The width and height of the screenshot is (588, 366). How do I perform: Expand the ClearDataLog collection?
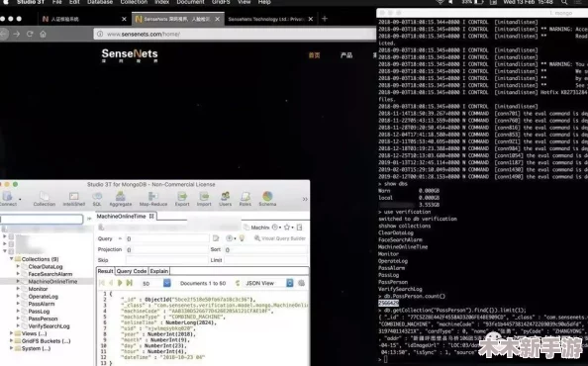coord(18,266)
